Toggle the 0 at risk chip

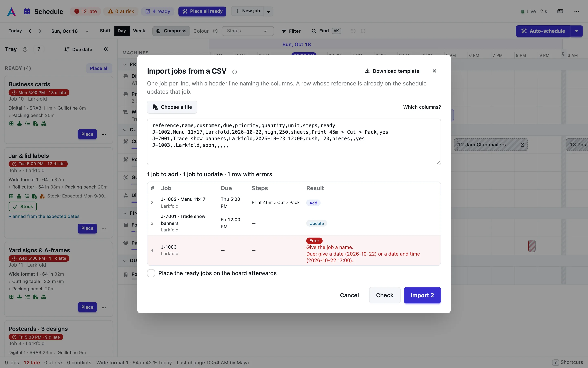pos(121,11)
